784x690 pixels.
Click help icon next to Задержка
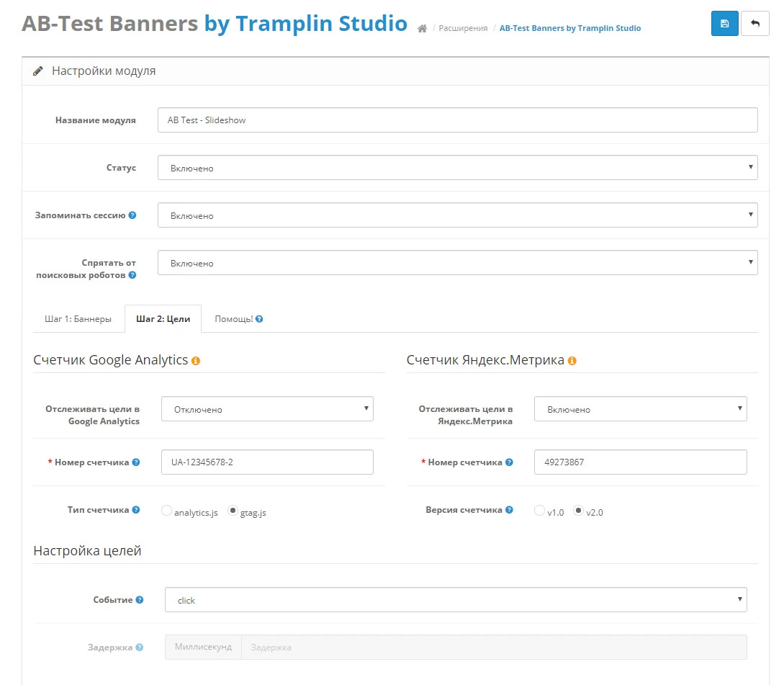(140, 647)
